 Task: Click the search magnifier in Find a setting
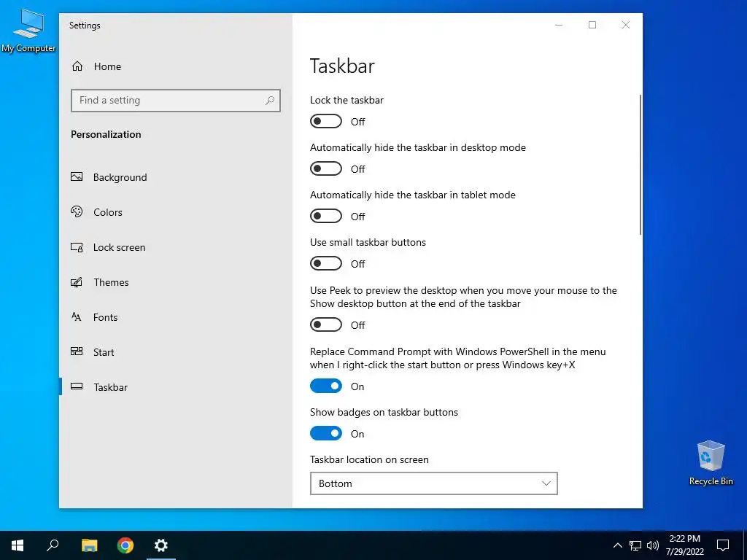click(270, 101)
